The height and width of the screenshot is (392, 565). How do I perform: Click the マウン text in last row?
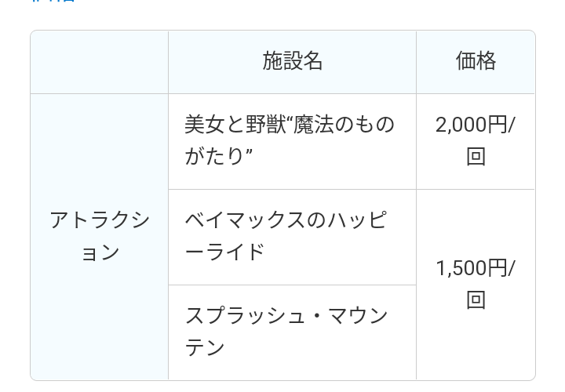pyautogui.click(x=358, y=316)
